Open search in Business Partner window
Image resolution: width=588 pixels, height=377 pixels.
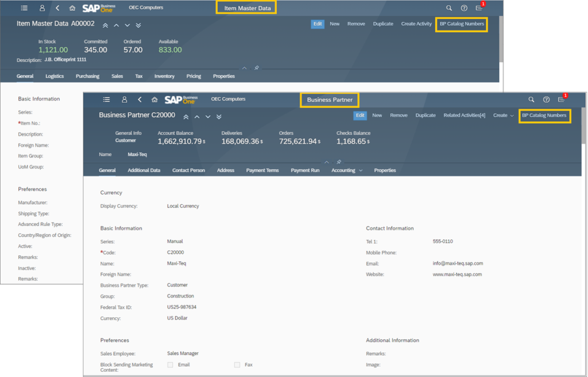(x=531, y=99)
